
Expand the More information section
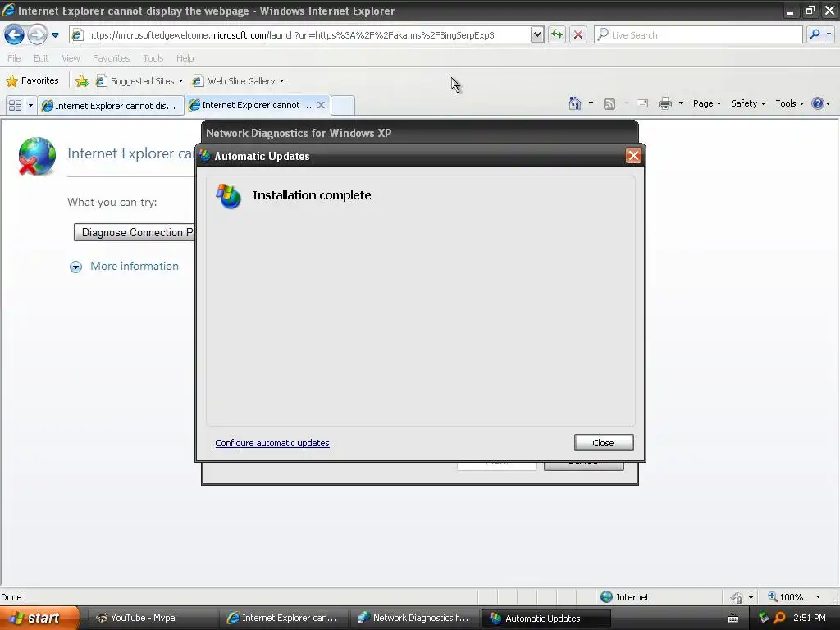point(76,267)
